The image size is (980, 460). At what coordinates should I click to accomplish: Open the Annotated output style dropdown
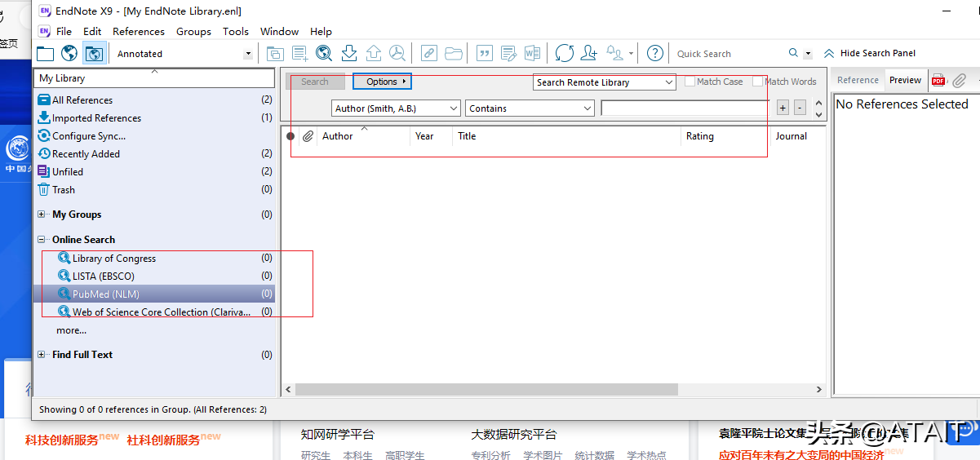[x=184, y=54]
